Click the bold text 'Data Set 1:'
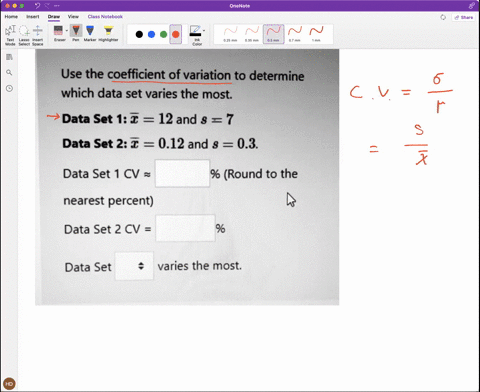Viewport: 480px width, 392px height. tap(94, 119)
